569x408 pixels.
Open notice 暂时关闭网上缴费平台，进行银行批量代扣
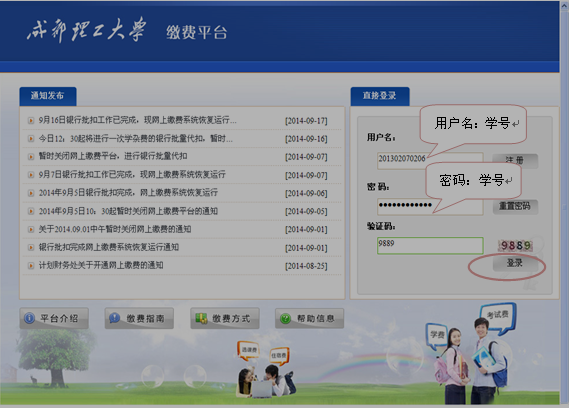pos(113,156)
